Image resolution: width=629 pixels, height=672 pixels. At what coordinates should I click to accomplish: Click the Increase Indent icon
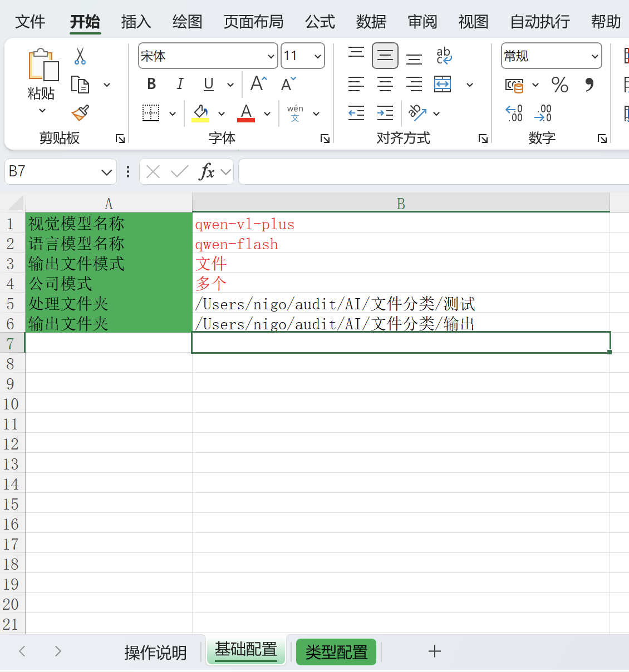[x=385, y=113]
